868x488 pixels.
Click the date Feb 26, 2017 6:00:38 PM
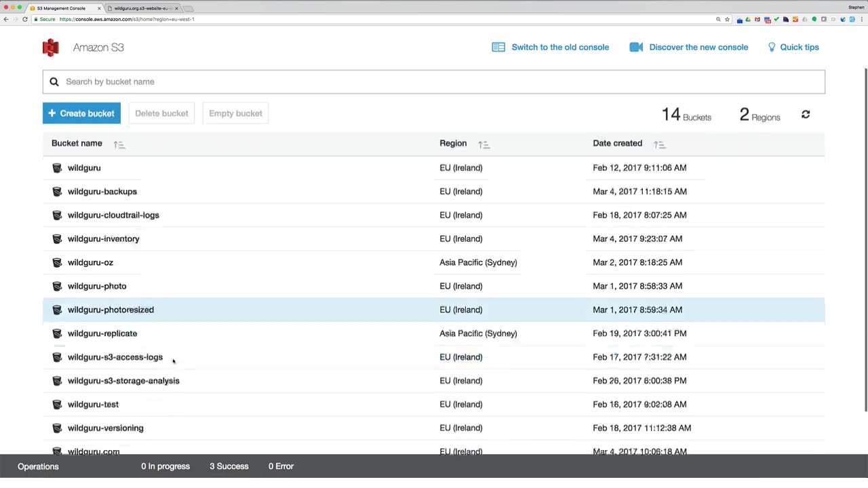tap(639, 381)
